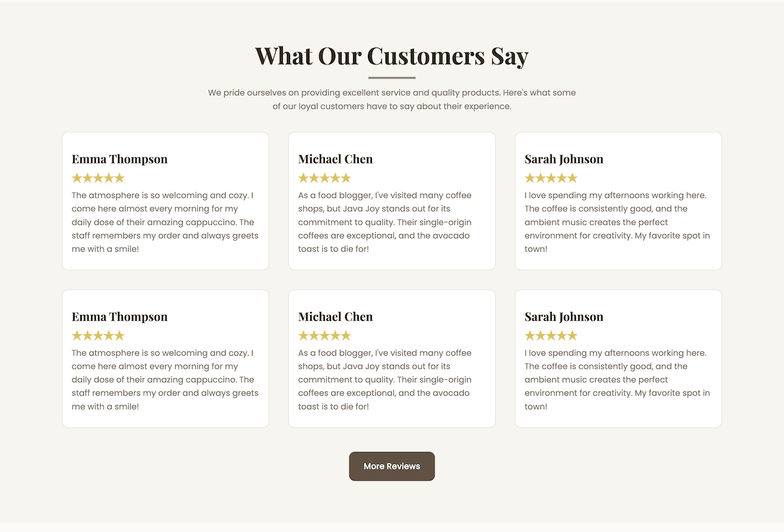784x532 pixels.
Task: Click the divider line beneath the main heading
Action: [x=392, y=78]
